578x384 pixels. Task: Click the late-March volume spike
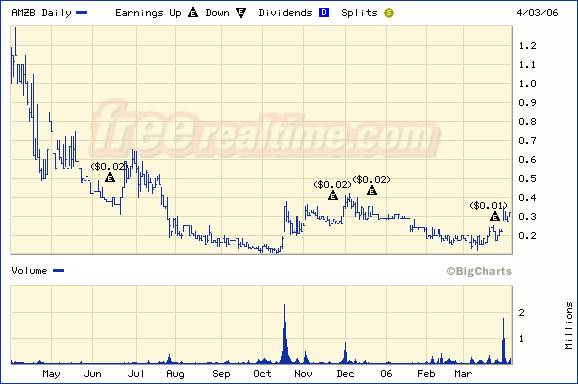[x=504, y=341]
